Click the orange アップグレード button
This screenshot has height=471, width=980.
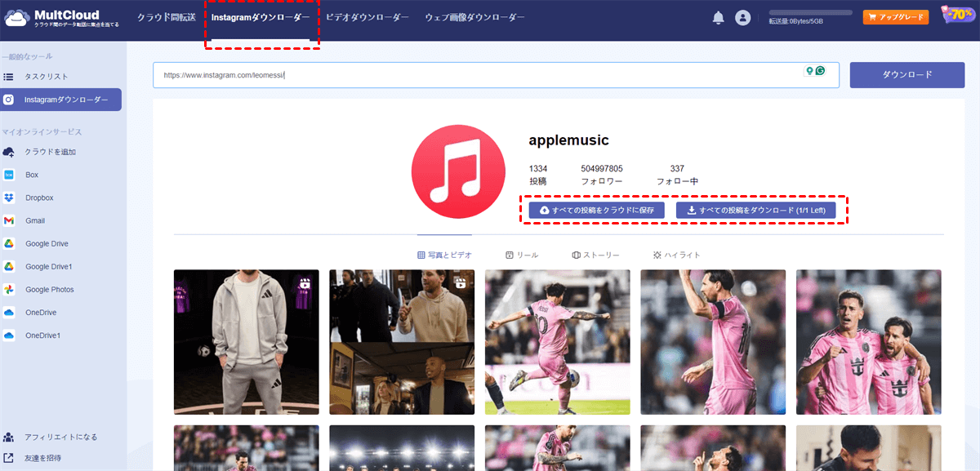(895, 16)
